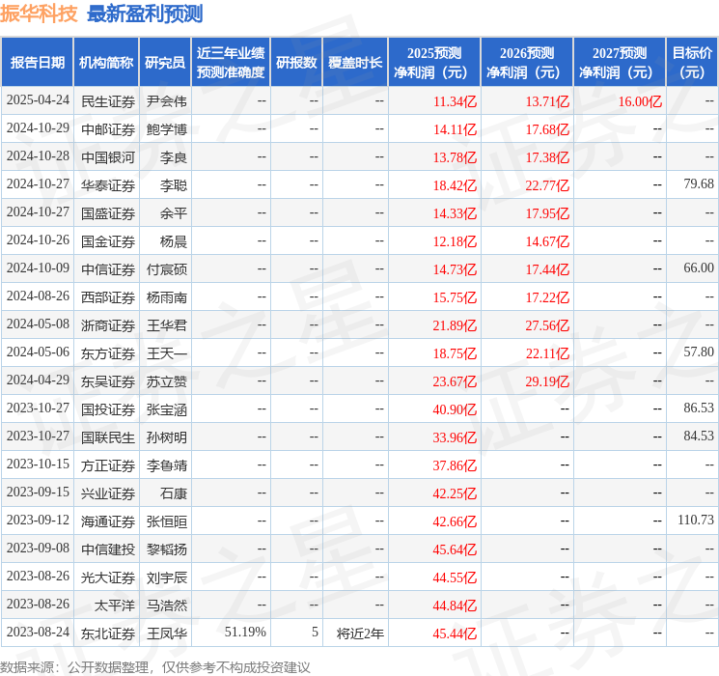Click the 目标价 column header
719x676 pixels.
click(x=692, y=63)
